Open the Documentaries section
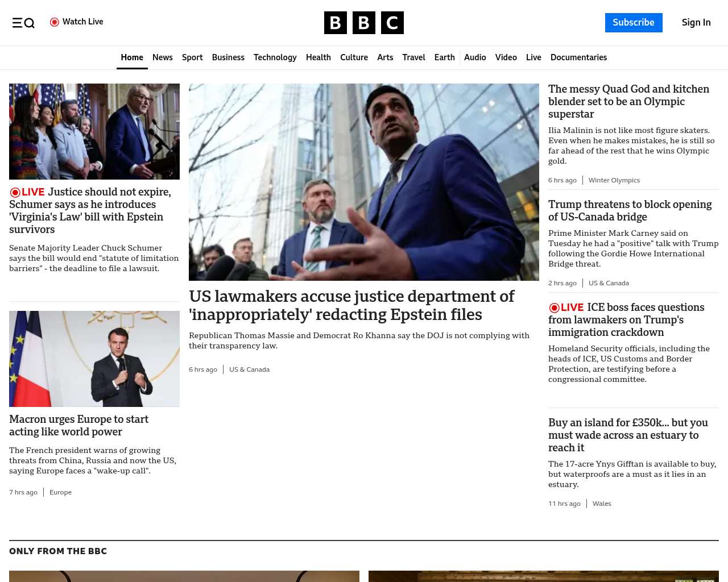Image resolution: width=728 pixels, height=582 pixels. pyautogui.click(x=578, y=57)
